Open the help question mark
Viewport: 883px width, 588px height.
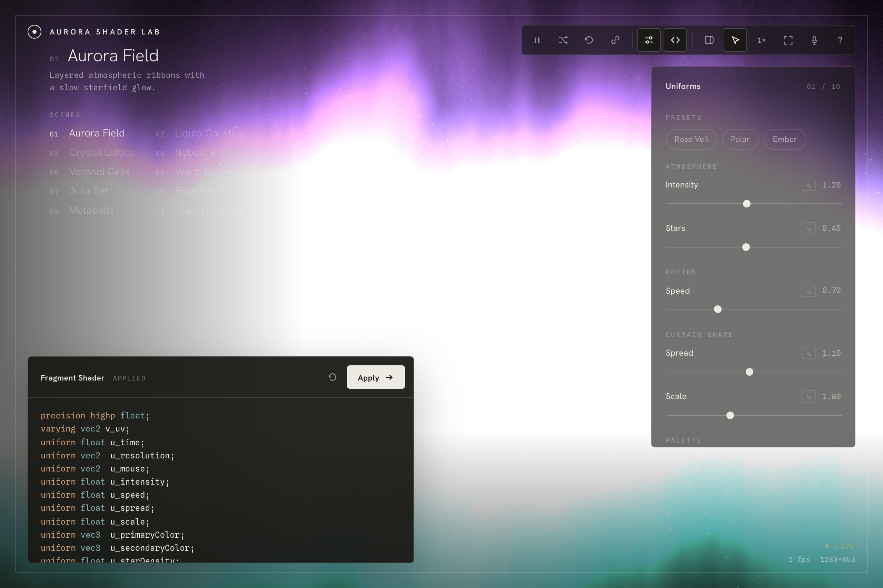click(x=840, y=40)
